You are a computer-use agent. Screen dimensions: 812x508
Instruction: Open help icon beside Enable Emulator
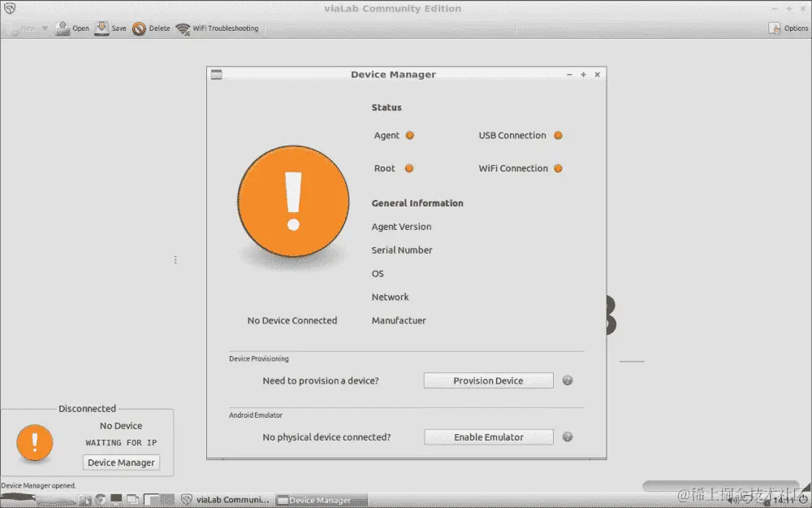[x=568, y=437]
